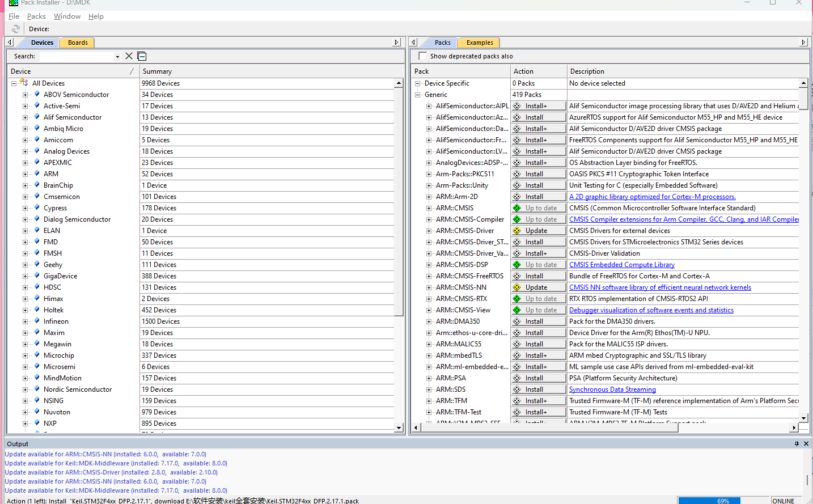Switch to the Examples tab
Viewport: 813px width, 504px height.
coord(480,43)
